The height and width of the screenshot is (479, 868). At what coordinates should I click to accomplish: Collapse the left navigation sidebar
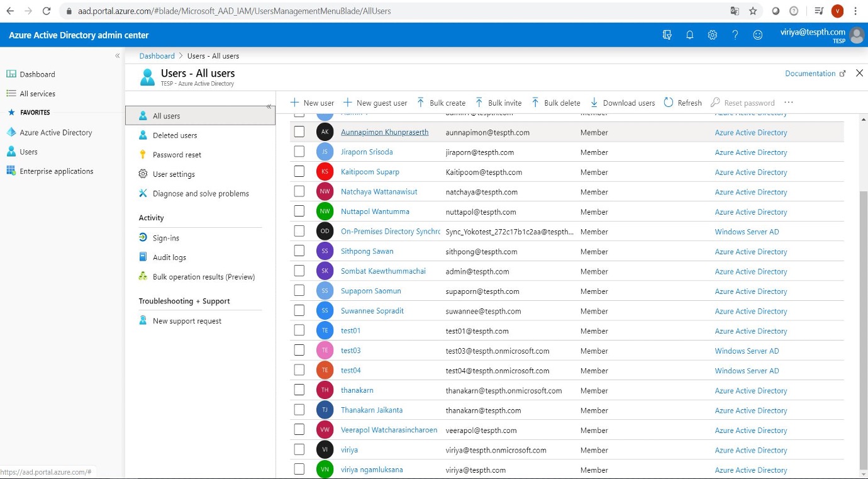[117, 56]
